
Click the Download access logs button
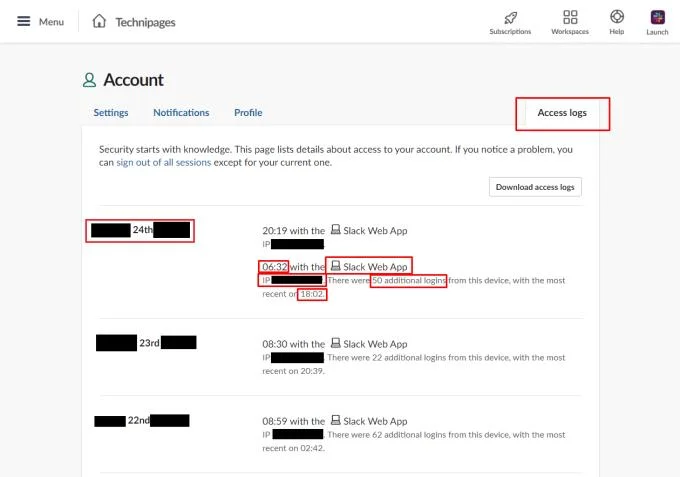[x=535, y=187]
